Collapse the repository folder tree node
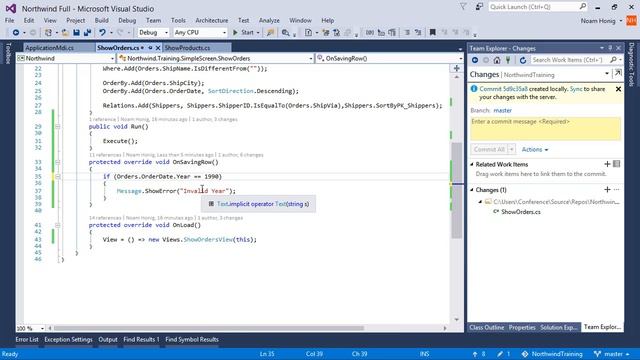The height and width of the screenshot is (360, 640). (480, 202)
